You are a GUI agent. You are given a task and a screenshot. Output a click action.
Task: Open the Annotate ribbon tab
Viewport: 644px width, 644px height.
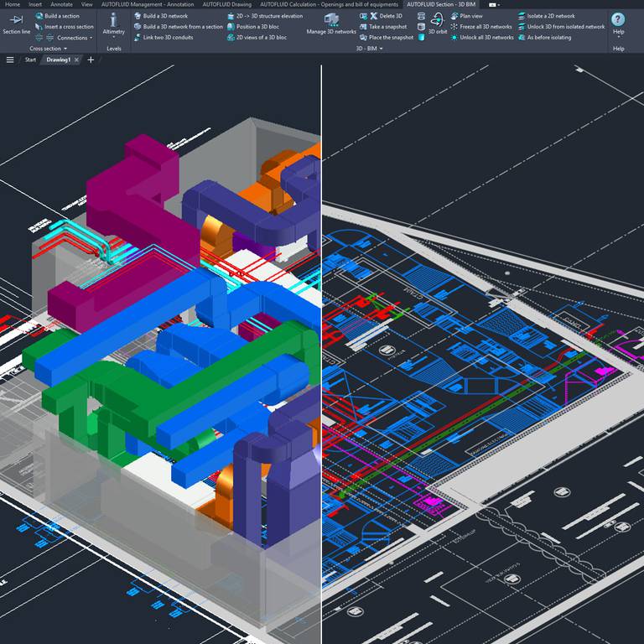point(61,4)
